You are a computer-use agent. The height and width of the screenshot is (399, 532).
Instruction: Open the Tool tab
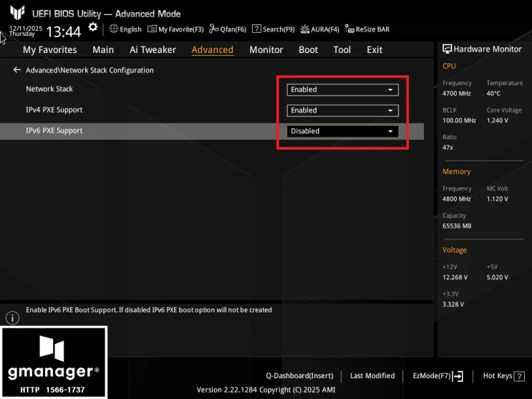tap(342, 49)
